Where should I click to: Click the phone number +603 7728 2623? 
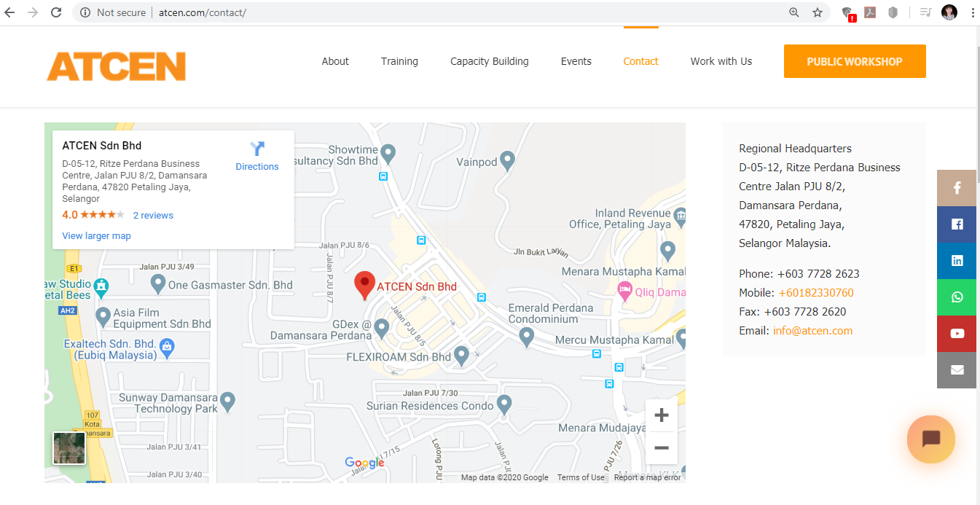(x=818, y=274)
